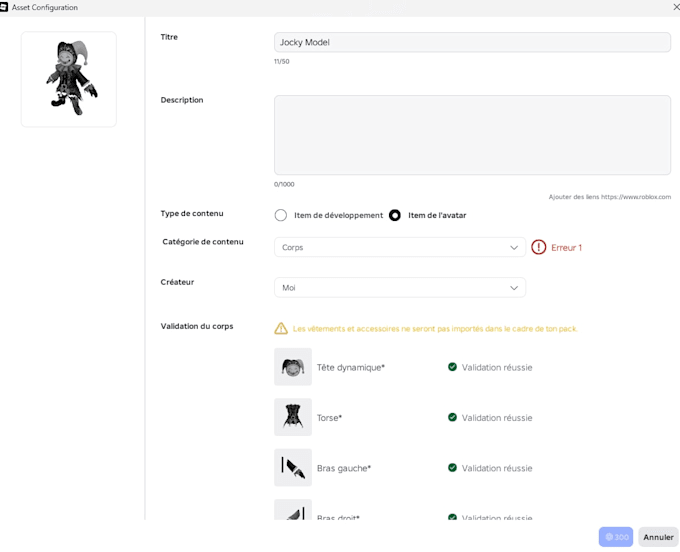
Task: Click the Validation du corps label
Action: coord(197,326)
